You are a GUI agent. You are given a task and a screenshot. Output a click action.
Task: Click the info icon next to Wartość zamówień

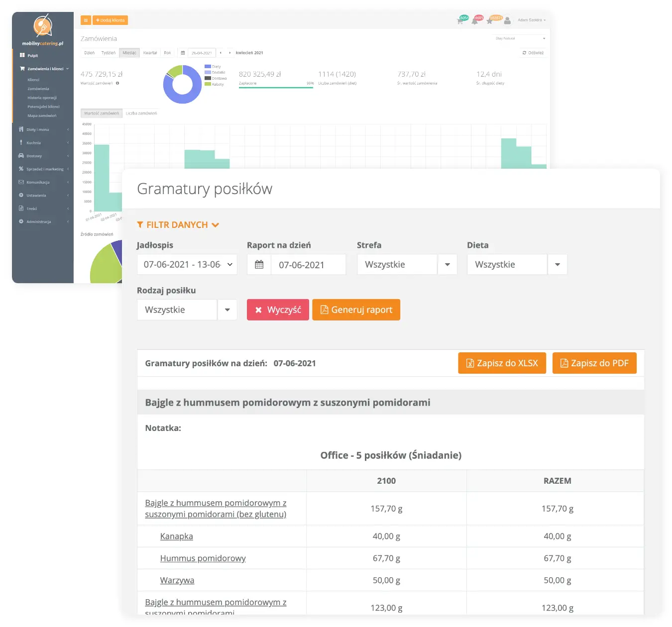coord(117,83)
